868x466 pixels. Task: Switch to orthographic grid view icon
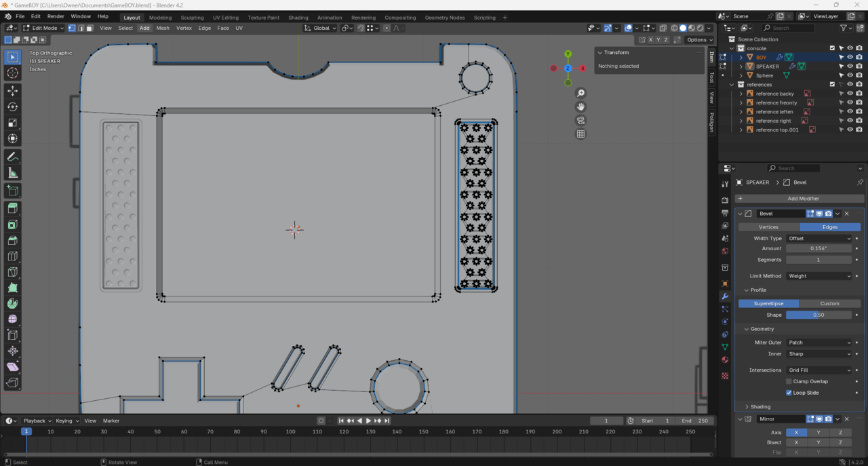click(580, 134)
